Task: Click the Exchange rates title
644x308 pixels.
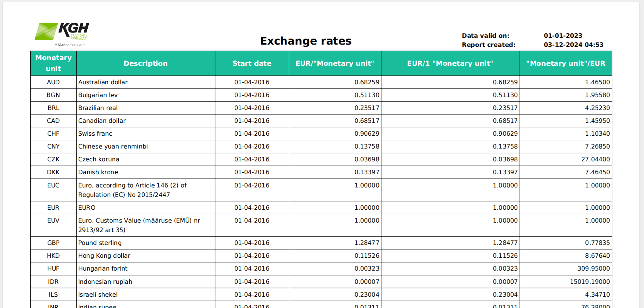Action: coord(306,41)
